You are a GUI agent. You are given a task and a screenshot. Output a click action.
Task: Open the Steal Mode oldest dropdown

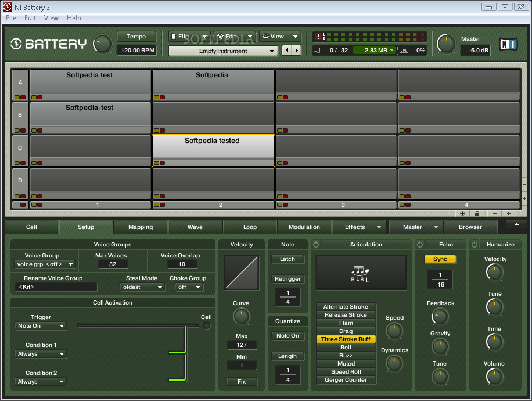[x=142, y=287]
